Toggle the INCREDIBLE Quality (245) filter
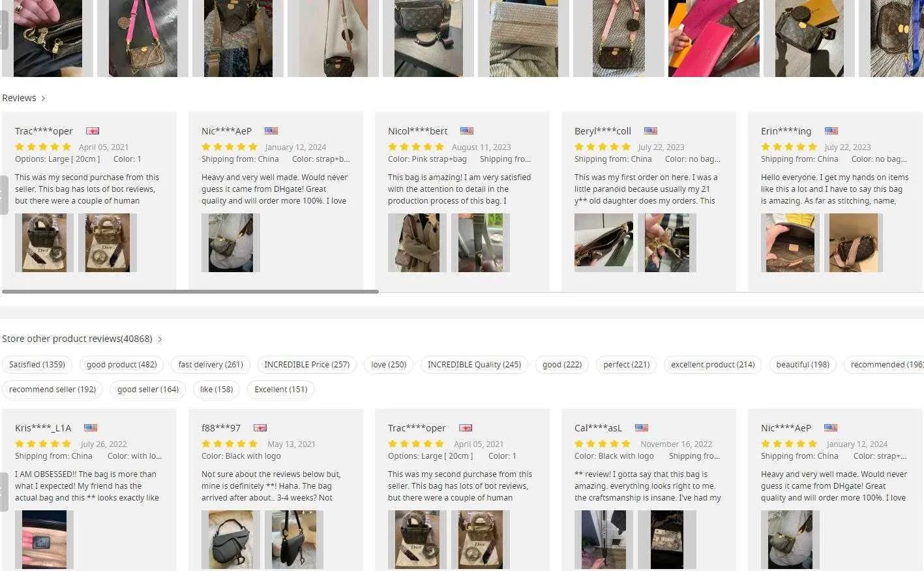 [x=474, y=365]
